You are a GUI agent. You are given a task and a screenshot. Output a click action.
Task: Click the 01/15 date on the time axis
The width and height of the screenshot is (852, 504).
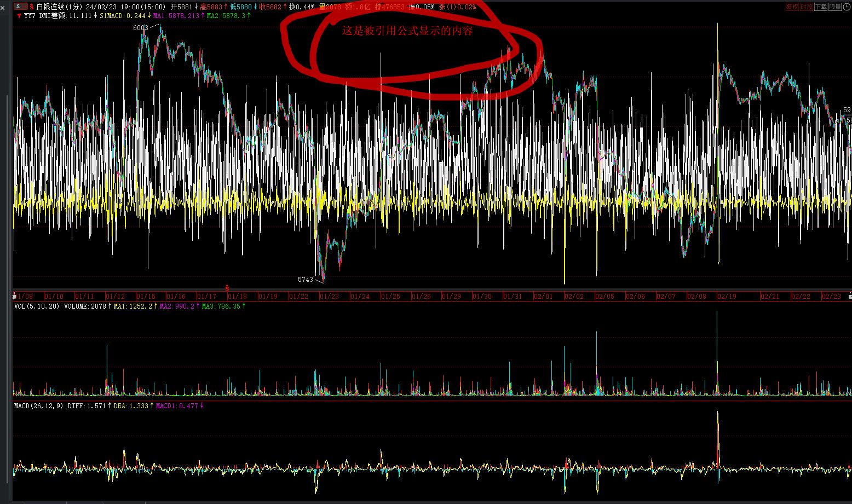[x=146, y=297]
